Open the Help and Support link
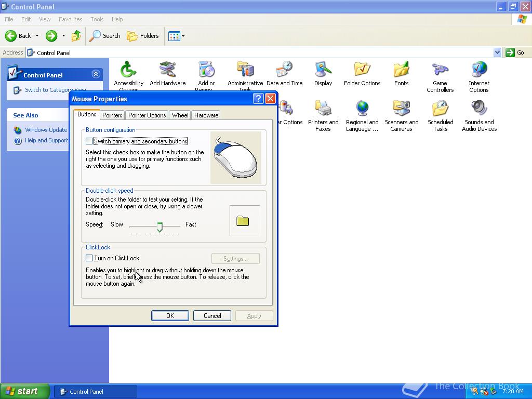 coord(46,140)
